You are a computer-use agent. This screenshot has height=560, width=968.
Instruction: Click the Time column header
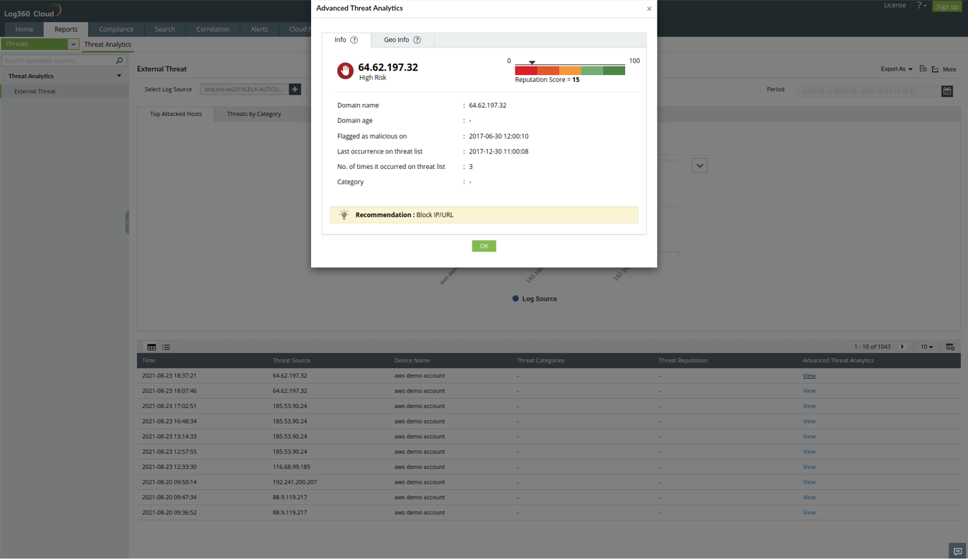(x=148, y=361)
